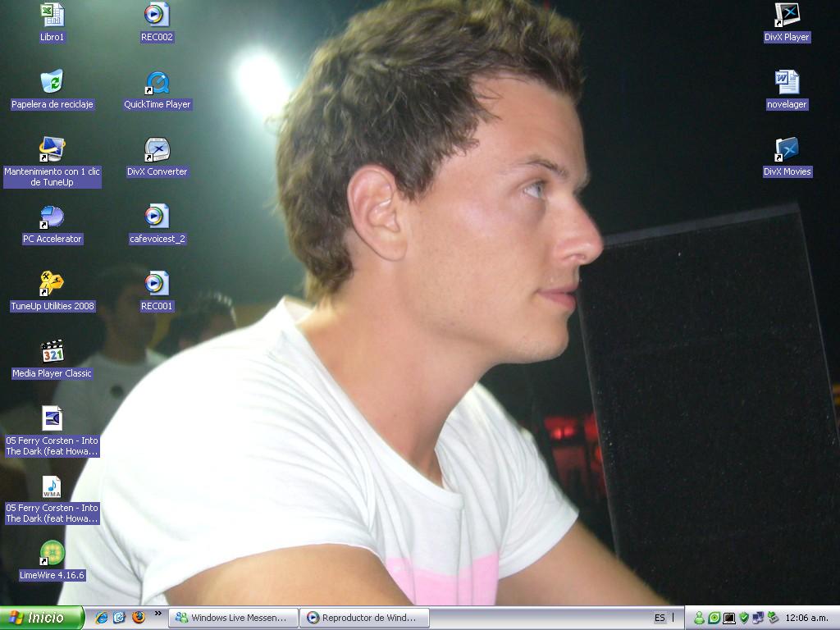This screenshot has height=630, width=840.
Task: Open PC Accelerator shortcut
Action: [52, 217]
